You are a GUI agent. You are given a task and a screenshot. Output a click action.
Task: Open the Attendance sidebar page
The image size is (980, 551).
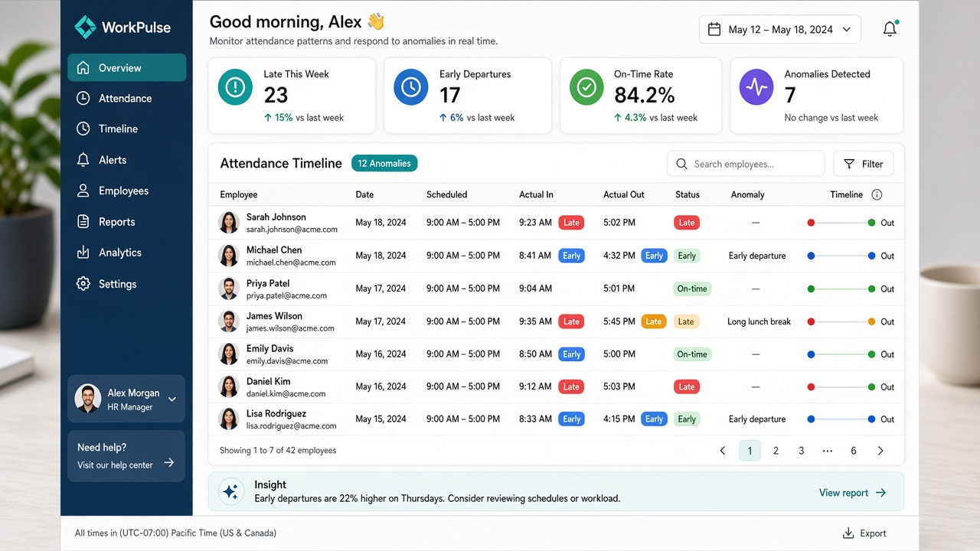pos(126,98)
